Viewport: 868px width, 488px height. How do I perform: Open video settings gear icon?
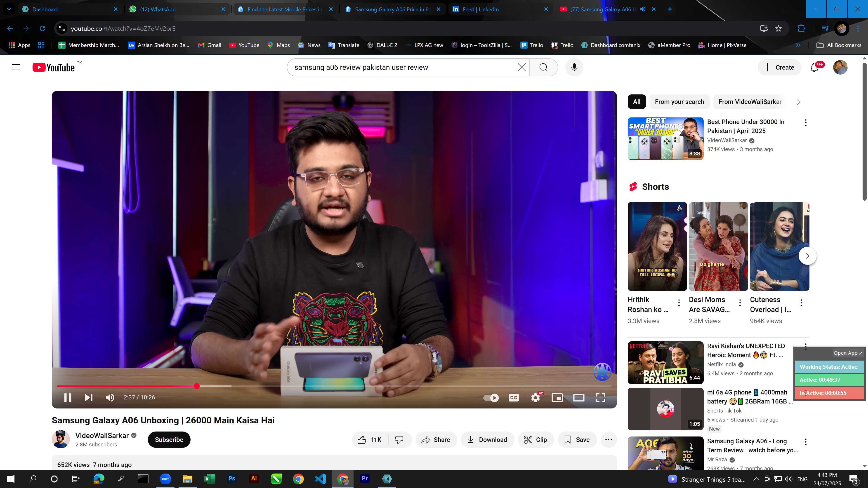[x=535, y=398]
